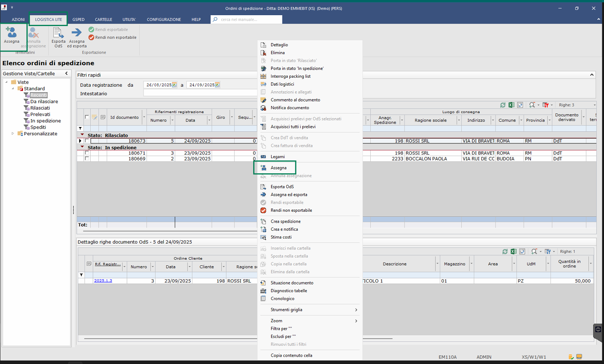Tick the checkbox for order 180673
This screenshot has height=364, width=604.
point(87,141)
